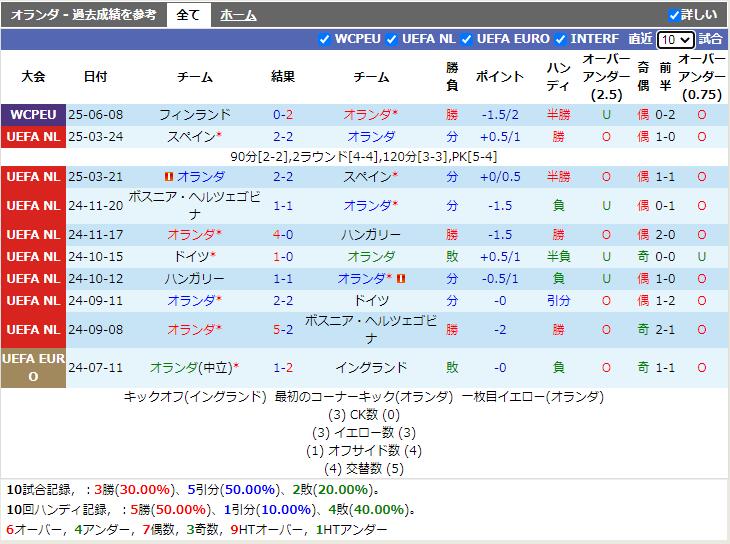
Task: Open the 5-2 score on 24-09-08
Action: click(x=283, y=329)
